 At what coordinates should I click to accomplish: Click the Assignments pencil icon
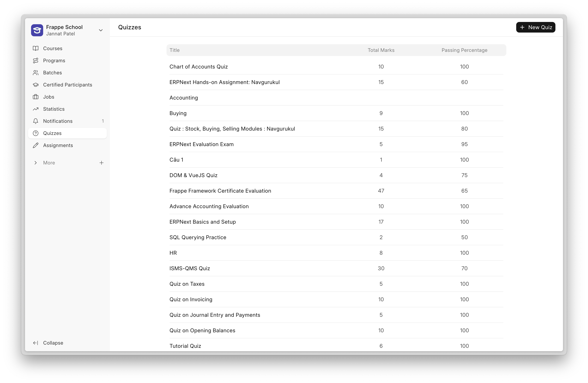point(36,145)
